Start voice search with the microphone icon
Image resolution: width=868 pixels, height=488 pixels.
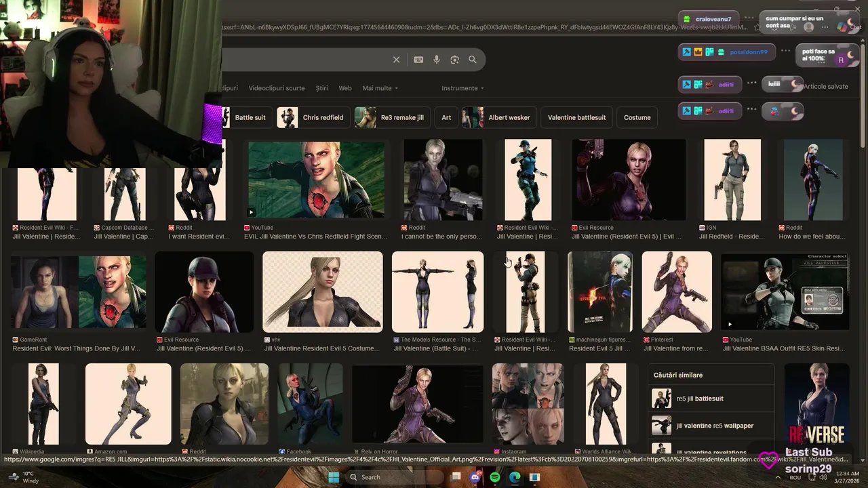point(437,60)
